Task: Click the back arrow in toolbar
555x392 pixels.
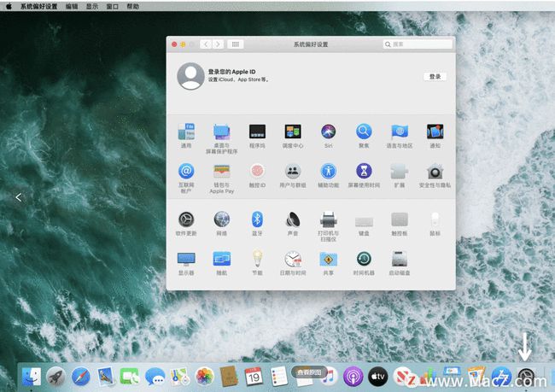Action: coord(206,44)
